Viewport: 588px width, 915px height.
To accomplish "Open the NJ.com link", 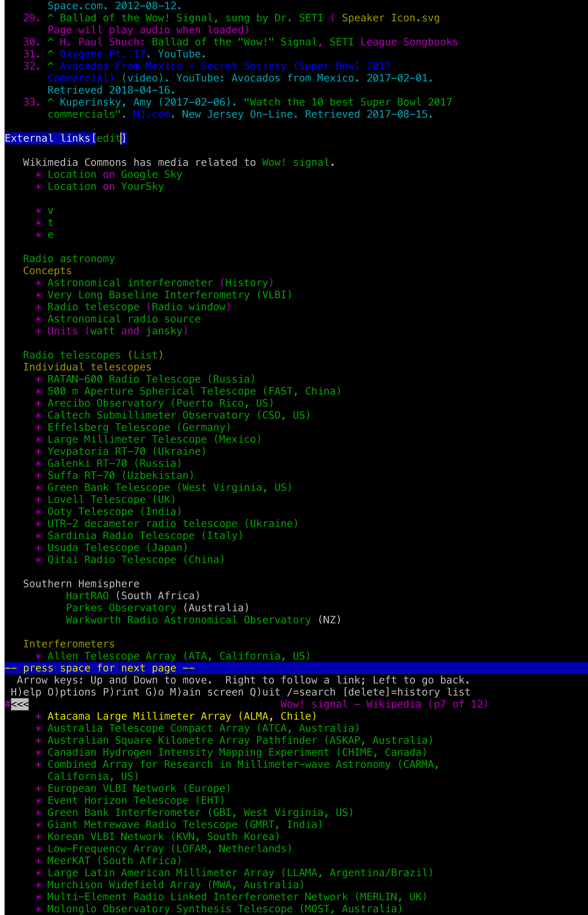I will [152, 115].
